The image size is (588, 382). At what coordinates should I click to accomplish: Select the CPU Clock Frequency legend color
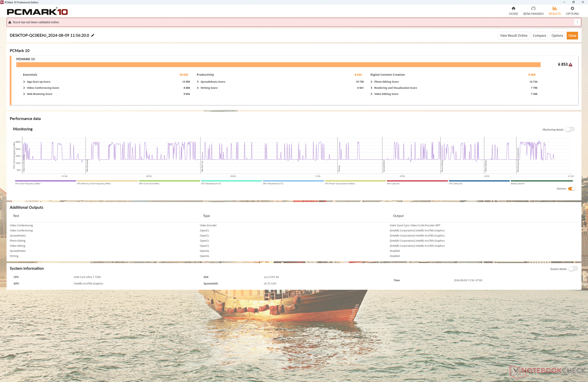point(45,181)
